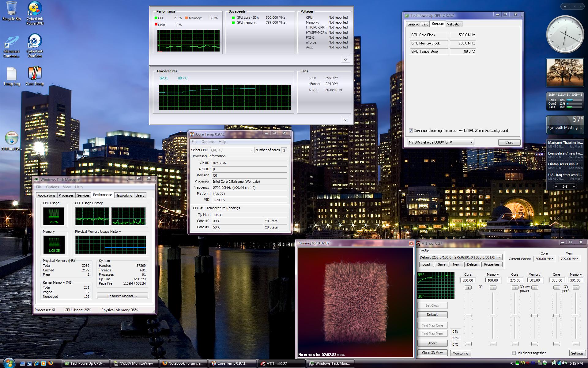Click Resource Monitor button in Task Manager
This screenshot has width=588, height=368.
(x=122, y=296)
